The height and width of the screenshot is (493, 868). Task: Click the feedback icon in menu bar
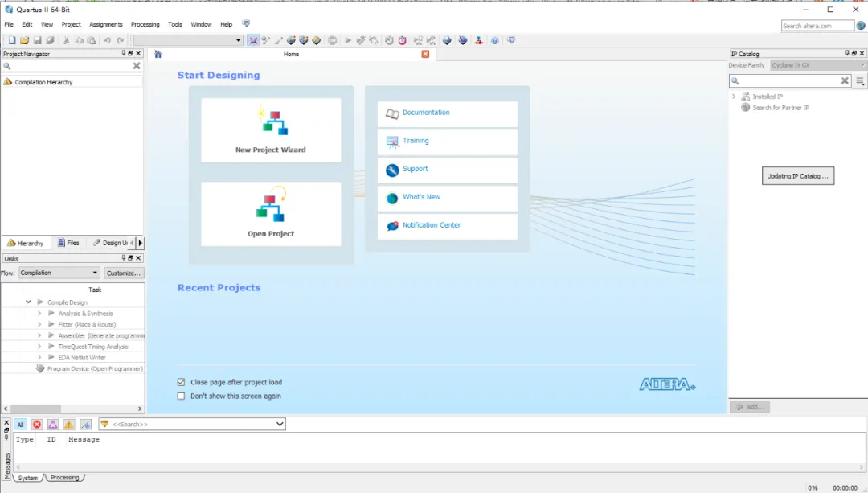pyautogui.click(x=246, y=24)
